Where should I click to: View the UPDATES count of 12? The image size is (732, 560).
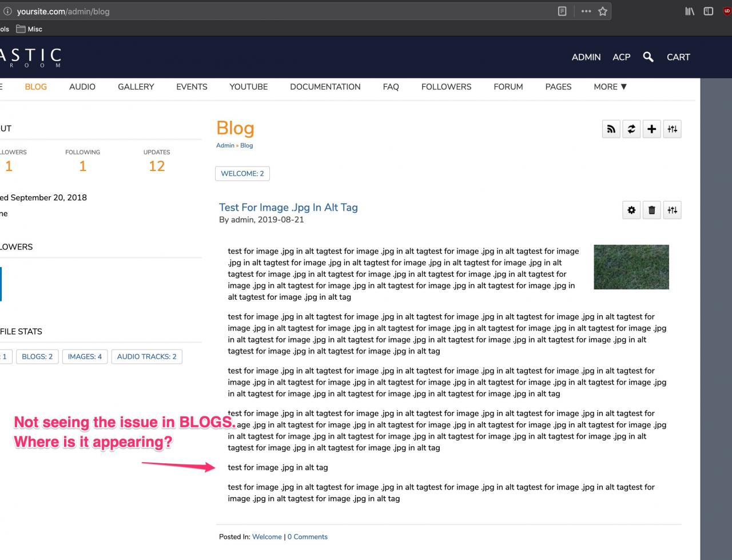pyautogui.click(x=157, y=166)
